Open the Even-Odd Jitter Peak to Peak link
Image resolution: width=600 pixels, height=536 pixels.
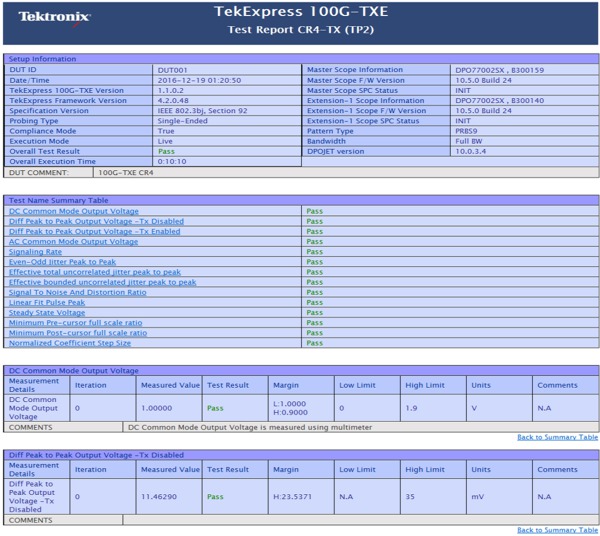click(x=62, y=262)
